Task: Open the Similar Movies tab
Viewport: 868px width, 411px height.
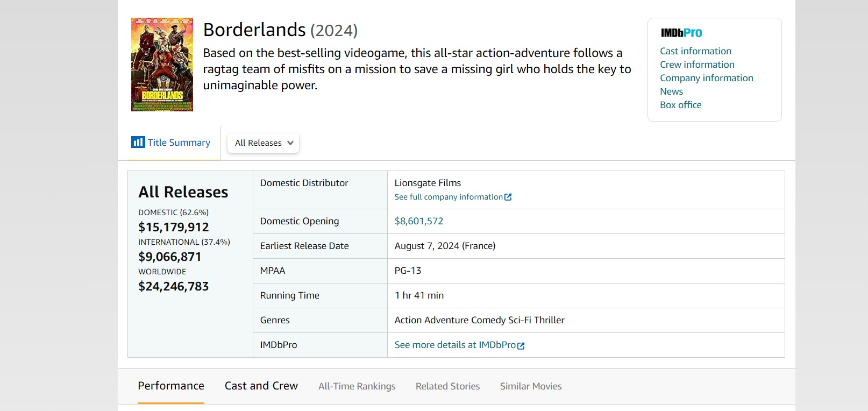Action: (531, 386)
